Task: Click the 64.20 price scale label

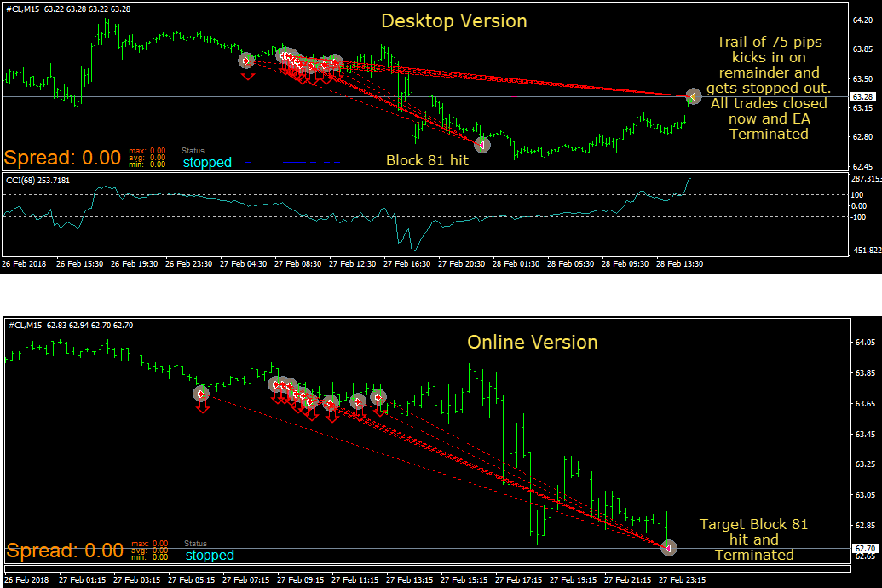Action: point(863,20)
